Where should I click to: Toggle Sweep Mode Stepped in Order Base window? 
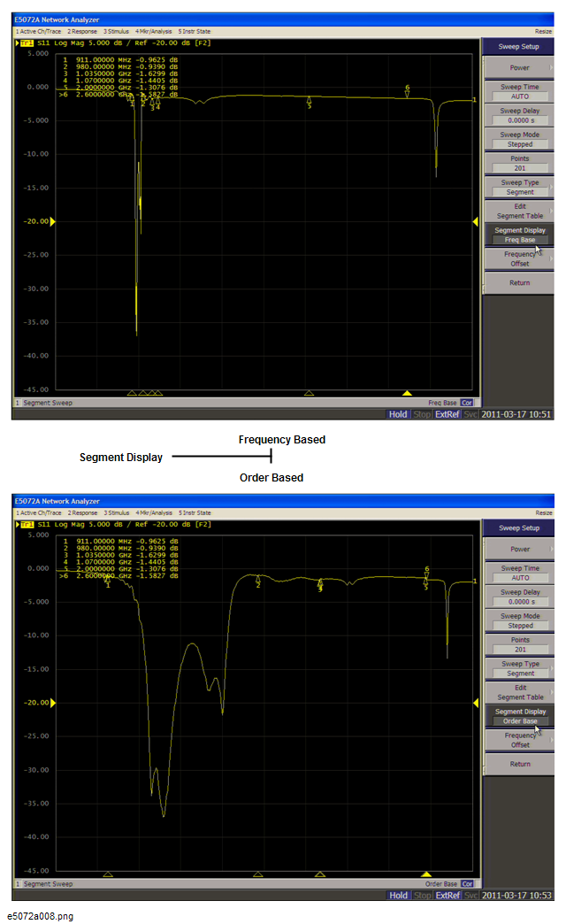(519, 620)
